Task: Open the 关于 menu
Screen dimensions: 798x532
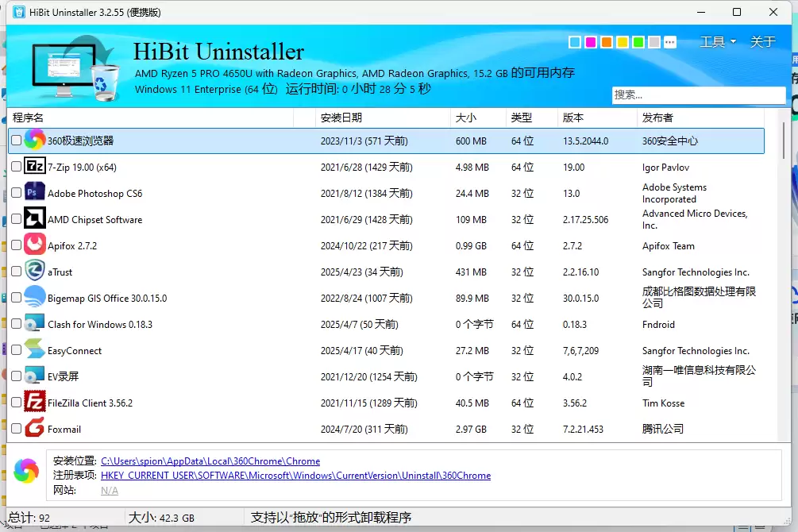Action: pyautogui.click(x=763, y=42)
